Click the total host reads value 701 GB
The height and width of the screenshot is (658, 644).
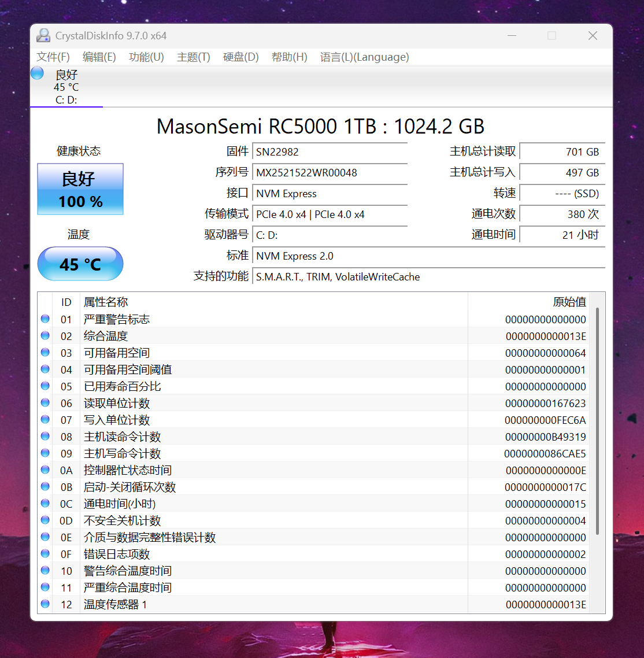(x=562, y=152)
